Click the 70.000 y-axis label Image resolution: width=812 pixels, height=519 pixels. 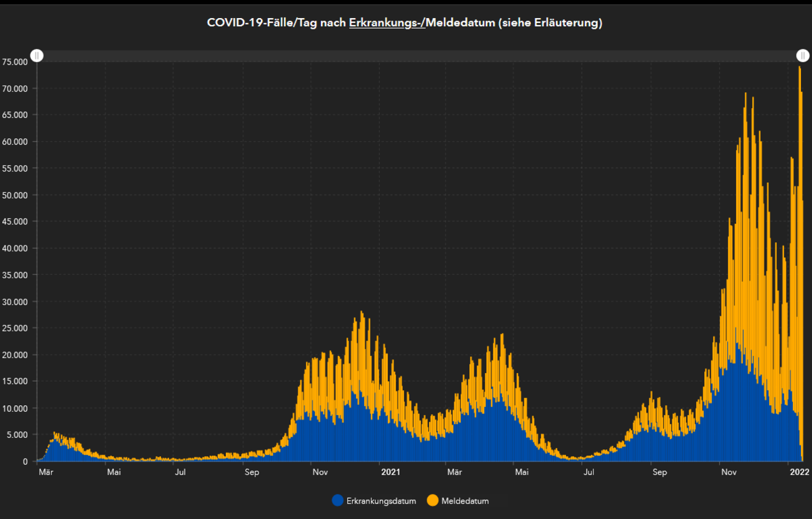[x=15, y=88]
